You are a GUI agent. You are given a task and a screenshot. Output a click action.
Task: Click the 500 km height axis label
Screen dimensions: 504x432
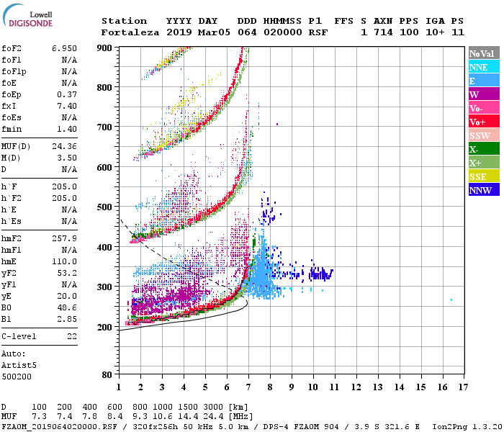point(104,207)
